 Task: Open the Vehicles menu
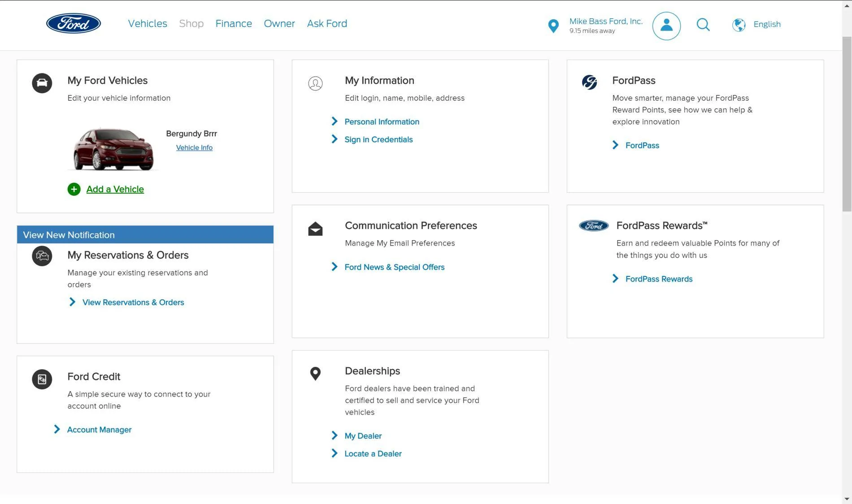pyautogui.click(x=148, y=23)
